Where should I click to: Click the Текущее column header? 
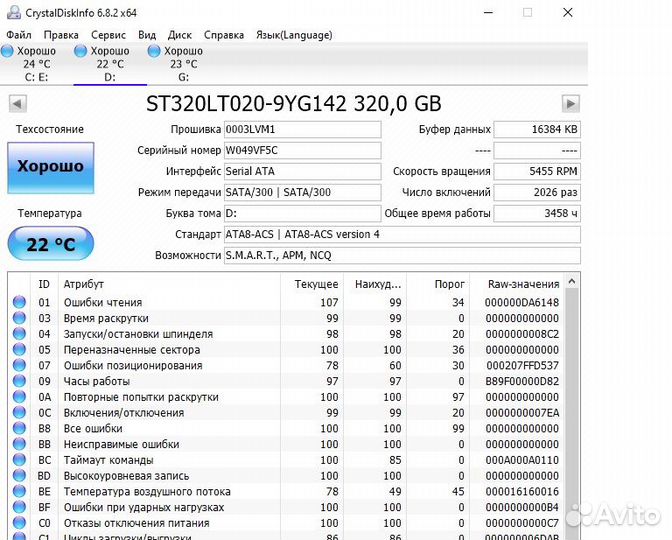[x=312, y=284]
